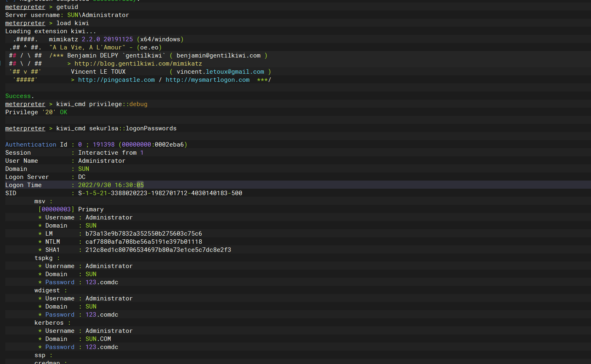Click Logon Time value '2022/9/30 16:30:05'
The height and width of the screenshot is (364, 591).
(x=111, y=185)
